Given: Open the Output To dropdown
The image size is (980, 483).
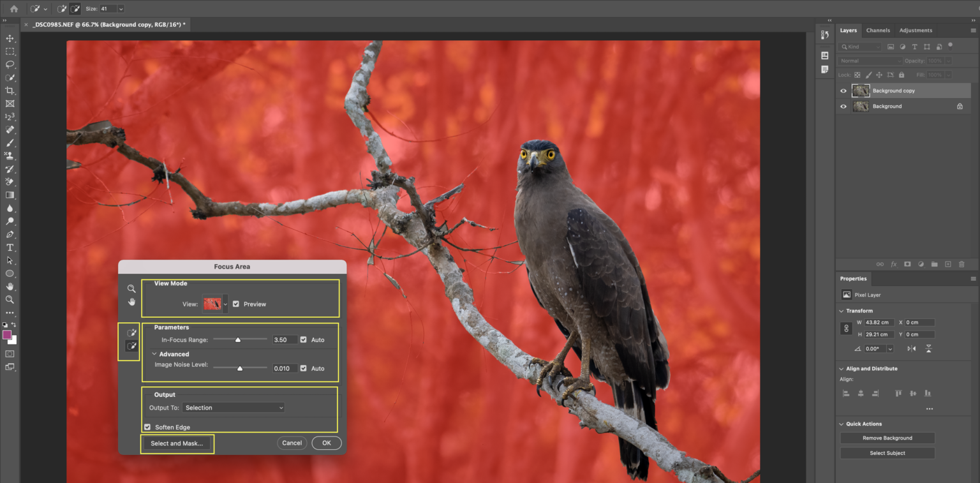Looking at the screenshot, I should (x=234, y=408).
